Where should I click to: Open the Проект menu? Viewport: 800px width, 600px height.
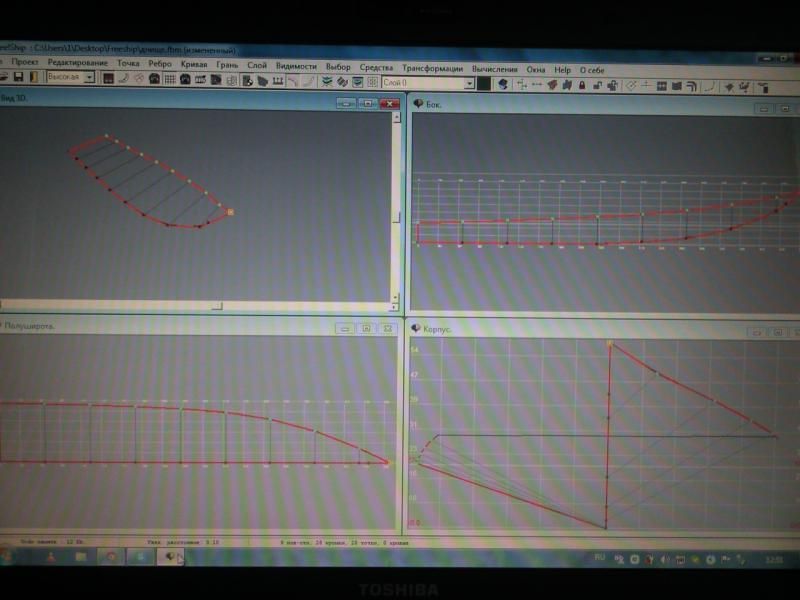[24, 62]
